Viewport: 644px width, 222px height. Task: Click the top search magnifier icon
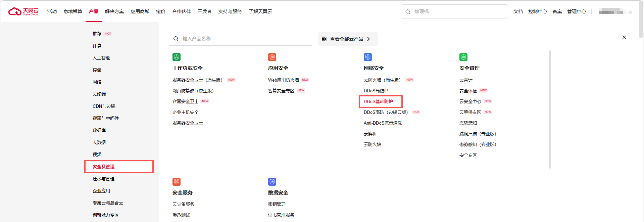(x=408, y=11)
